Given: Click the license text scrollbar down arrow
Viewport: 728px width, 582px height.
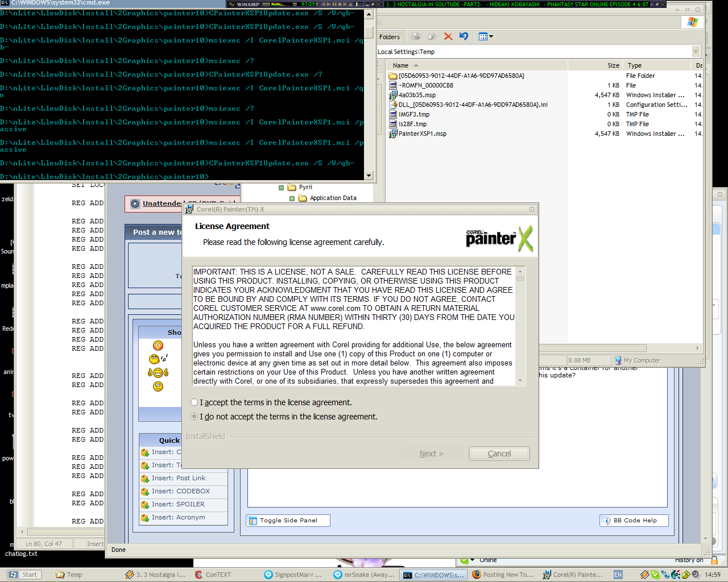Looking at the screenshot, I should coord(520,381).
